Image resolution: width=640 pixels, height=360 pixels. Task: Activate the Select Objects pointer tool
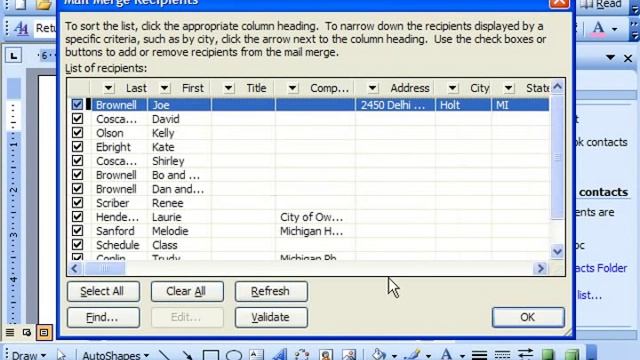coord(62,354)
